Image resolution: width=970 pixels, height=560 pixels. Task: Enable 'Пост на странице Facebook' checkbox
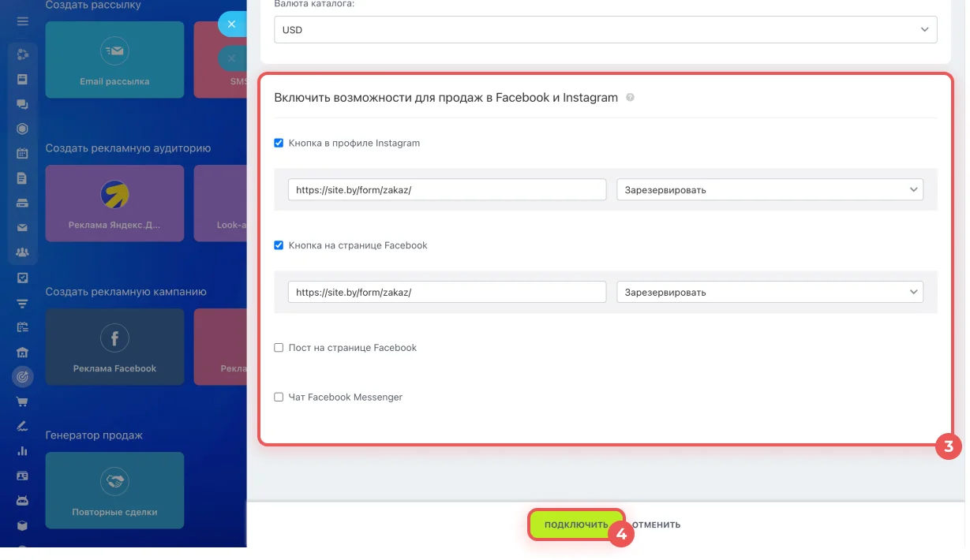click(279, 348)
